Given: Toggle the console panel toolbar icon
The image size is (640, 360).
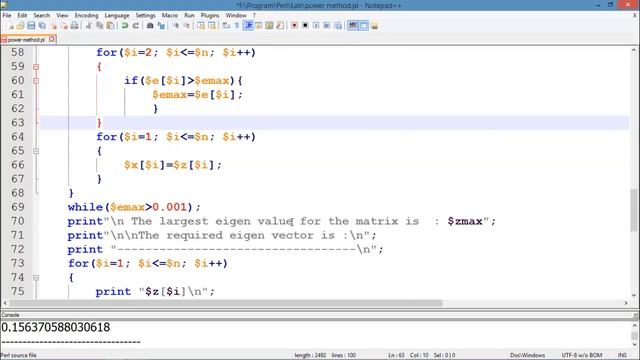Looking at the screenshot, I should coord(363,26).
